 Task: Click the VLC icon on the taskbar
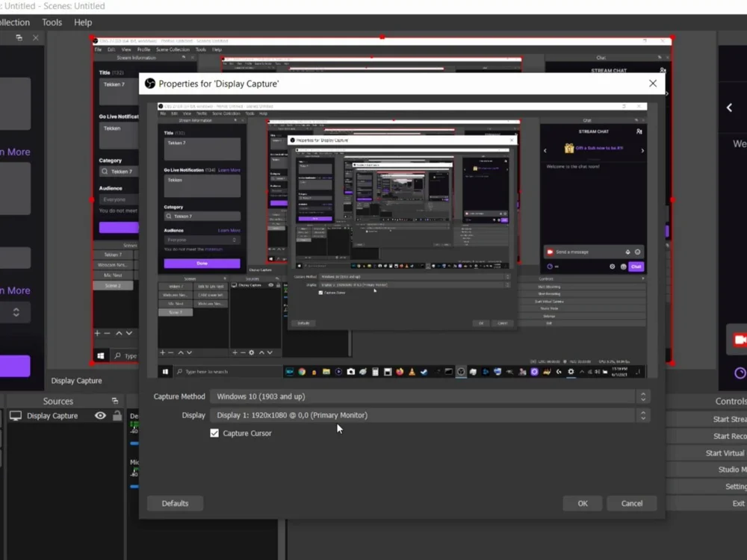point(412,371)
